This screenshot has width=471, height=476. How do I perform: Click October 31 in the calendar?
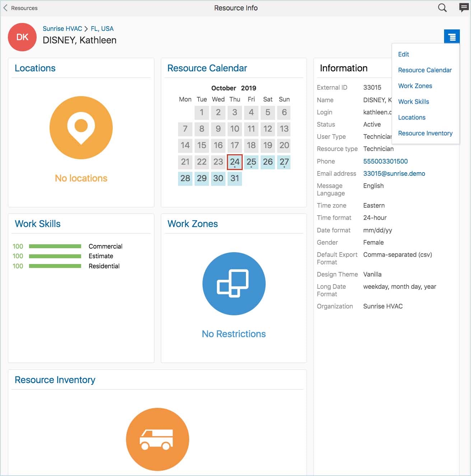tap(234, 178)
